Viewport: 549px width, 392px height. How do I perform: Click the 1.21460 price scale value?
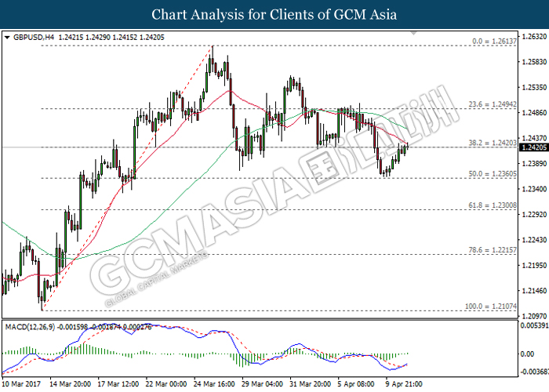[534, 291]
